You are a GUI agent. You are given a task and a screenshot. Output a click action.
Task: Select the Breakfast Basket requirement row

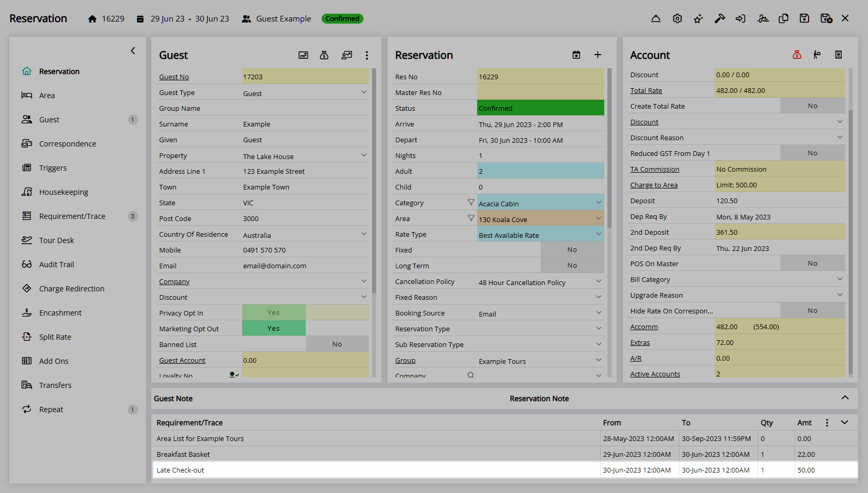tap(505, 454)
